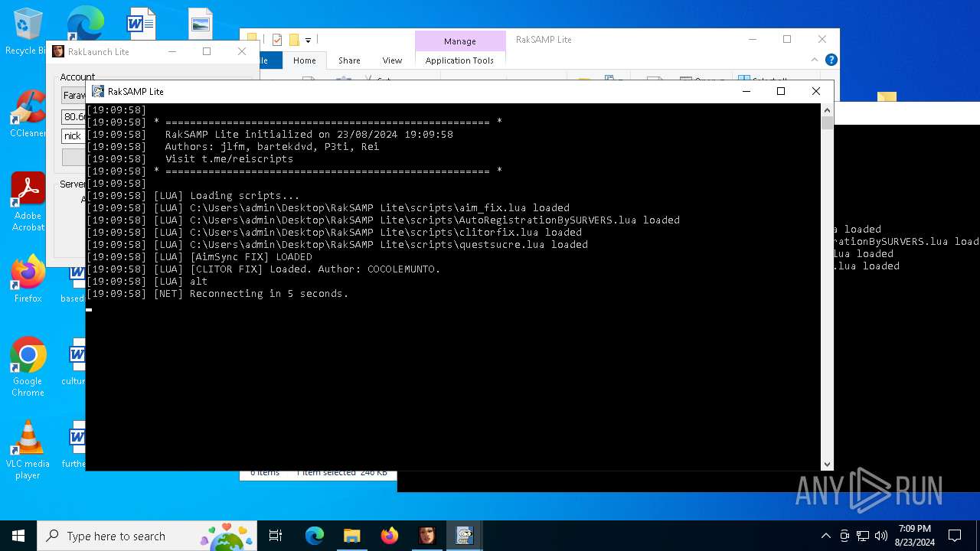Select the Manage contextual tab header
Image resolution: width=980 pixels, height=551 pixels.
pos(459,41)
